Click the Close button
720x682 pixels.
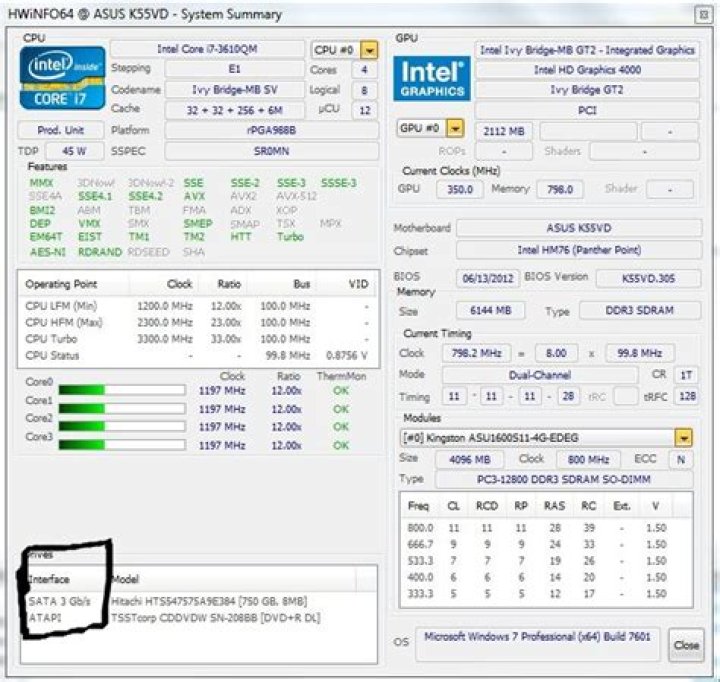click(686, 645)
